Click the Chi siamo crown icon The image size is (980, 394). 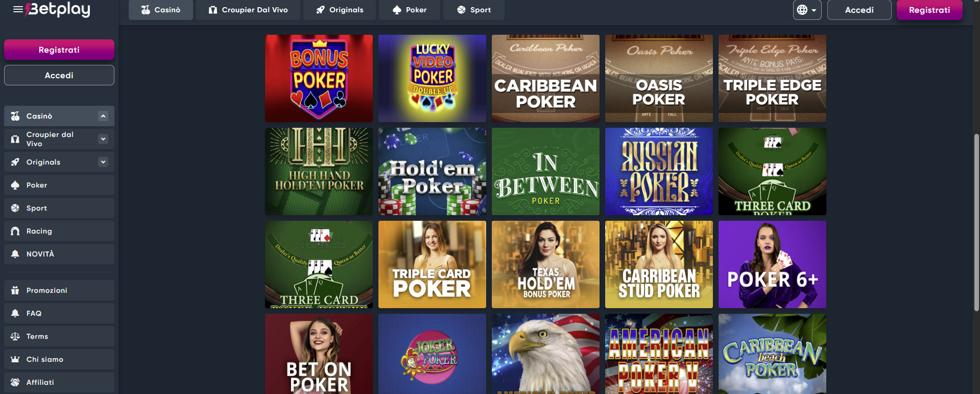click(15, 359)
